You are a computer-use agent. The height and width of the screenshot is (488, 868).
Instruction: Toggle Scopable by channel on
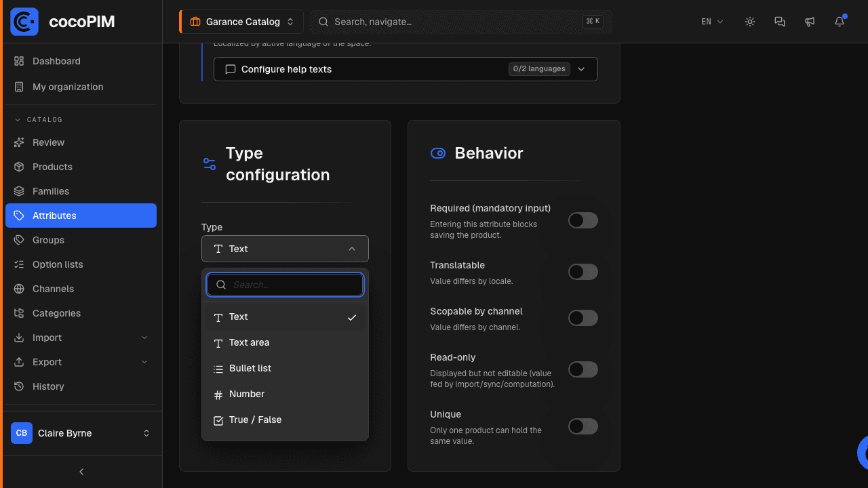pyautogui.click(x=583, y=318)
